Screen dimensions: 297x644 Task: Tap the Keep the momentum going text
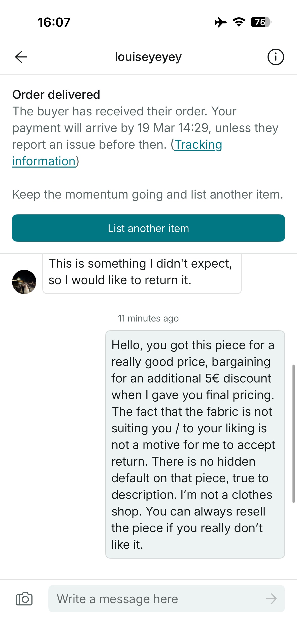[148, 195]
